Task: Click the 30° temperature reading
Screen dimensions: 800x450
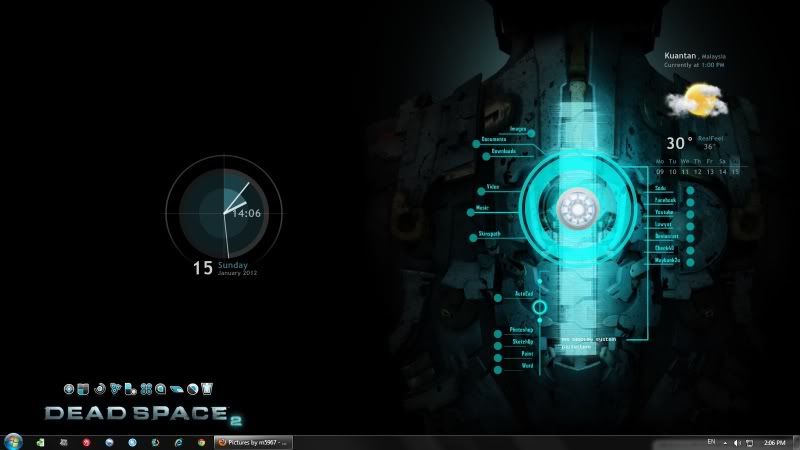Action: 679,143
